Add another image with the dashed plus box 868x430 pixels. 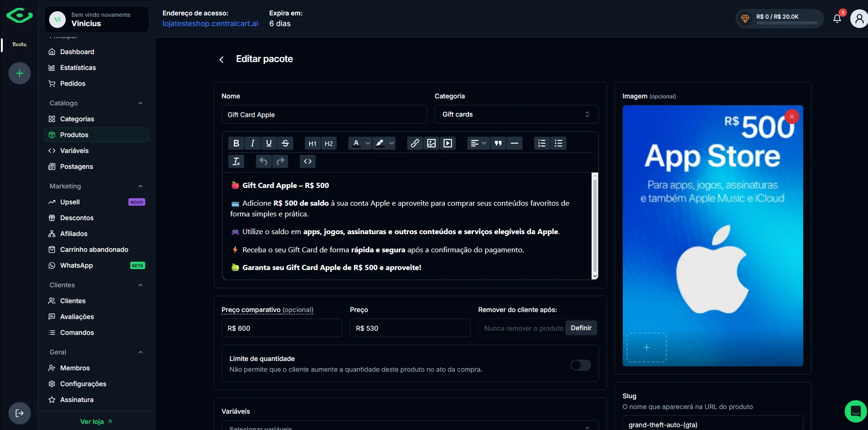647,347
